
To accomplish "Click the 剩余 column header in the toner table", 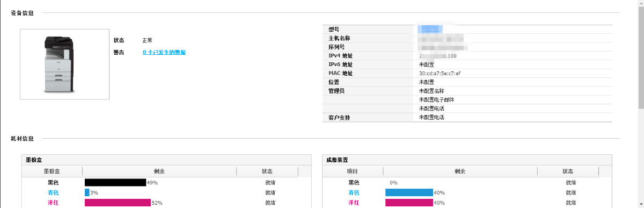I will click(159, 171).
